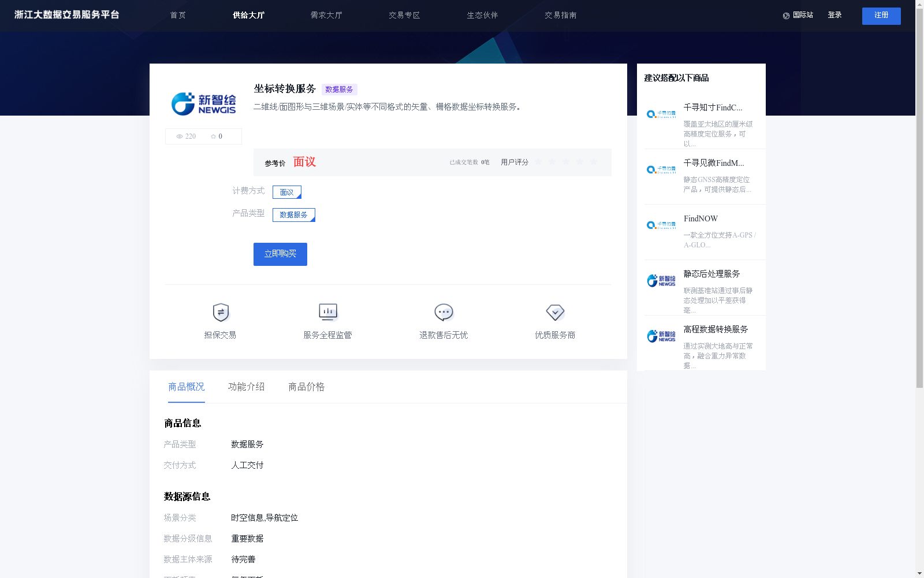Rate with the third user rating star

[x=566, y=162]
